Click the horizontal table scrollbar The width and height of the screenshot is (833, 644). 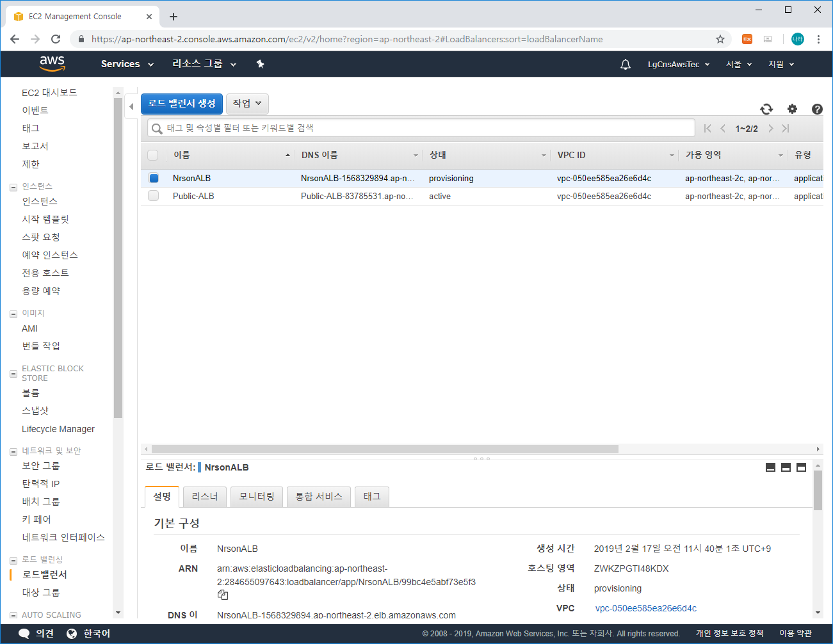pos(385,449)
